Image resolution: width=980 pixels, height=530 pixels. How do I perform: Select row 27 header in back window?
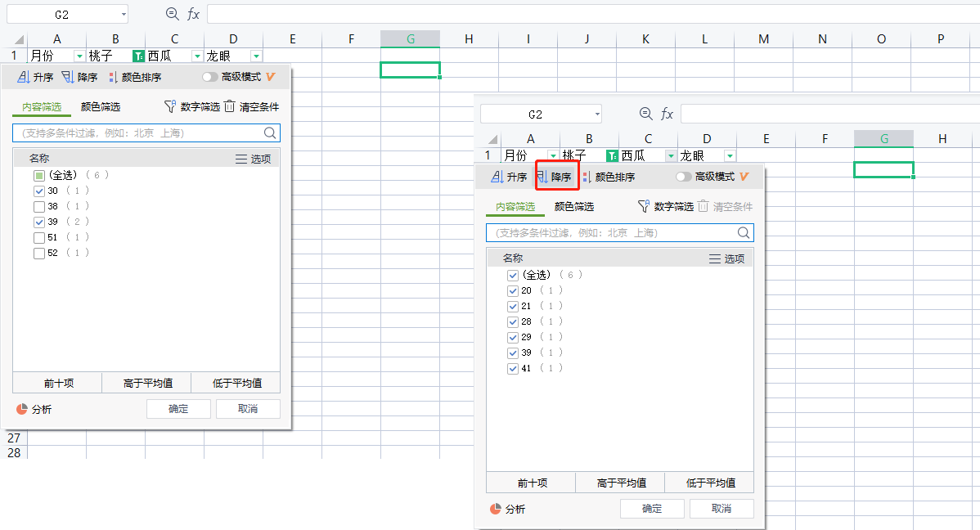pos(14,438)
